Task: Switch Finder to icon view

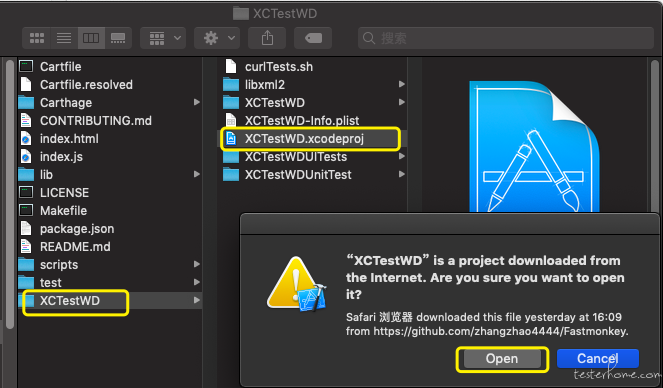Action: pos(37,38)
